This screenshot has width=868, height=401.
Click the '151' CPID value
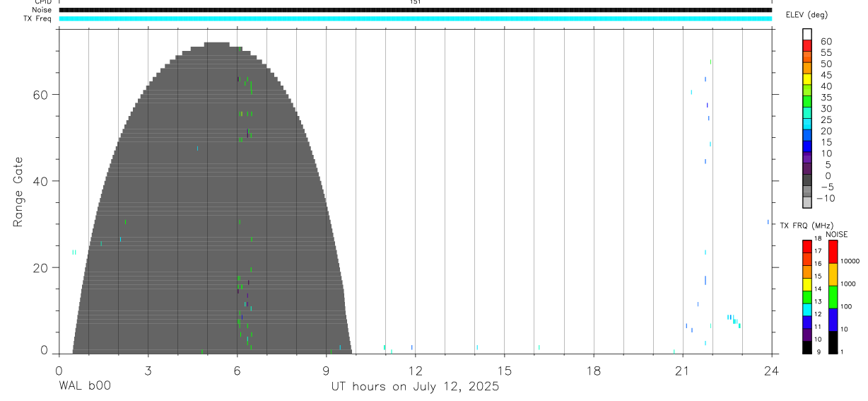pyautogui.click(x=415, y=2)
